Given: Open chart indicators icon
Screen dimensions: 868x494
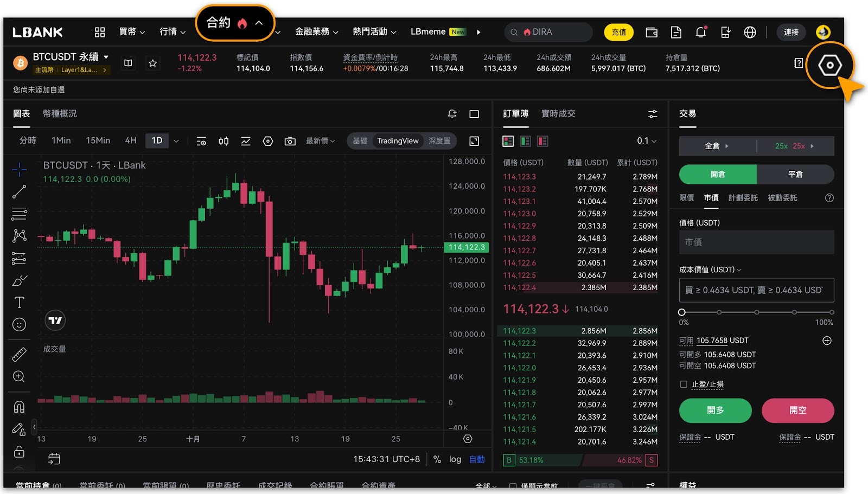Looking at the screenshot, I should (246, 141).
